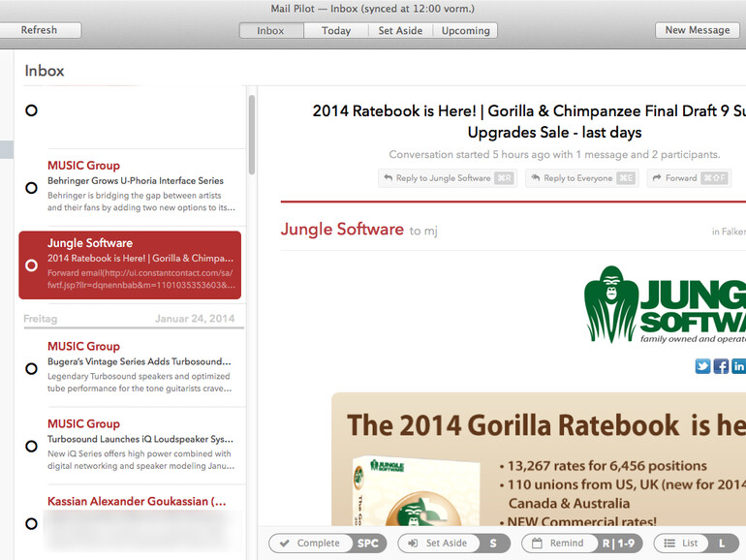Compose with New Message button

697,30
